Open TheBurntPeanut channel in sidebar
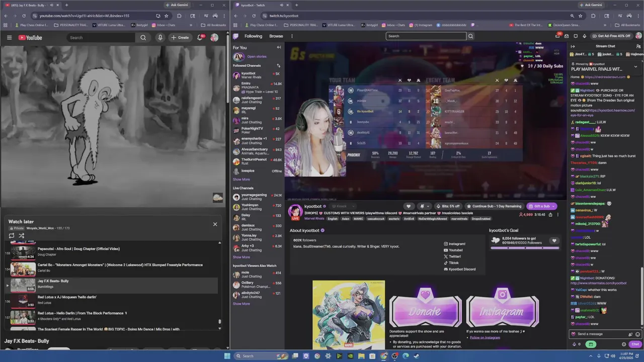The height and width of the screenshot is (362, 644). 257,162
